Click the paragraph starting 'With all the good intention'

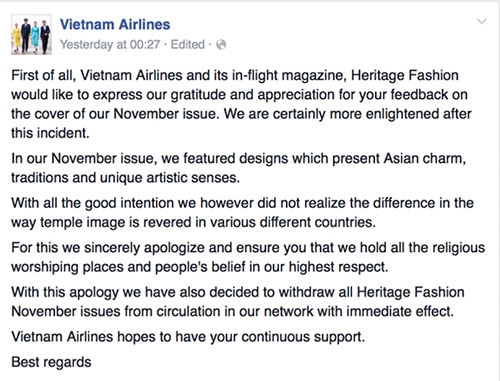(x=242, y=212)
